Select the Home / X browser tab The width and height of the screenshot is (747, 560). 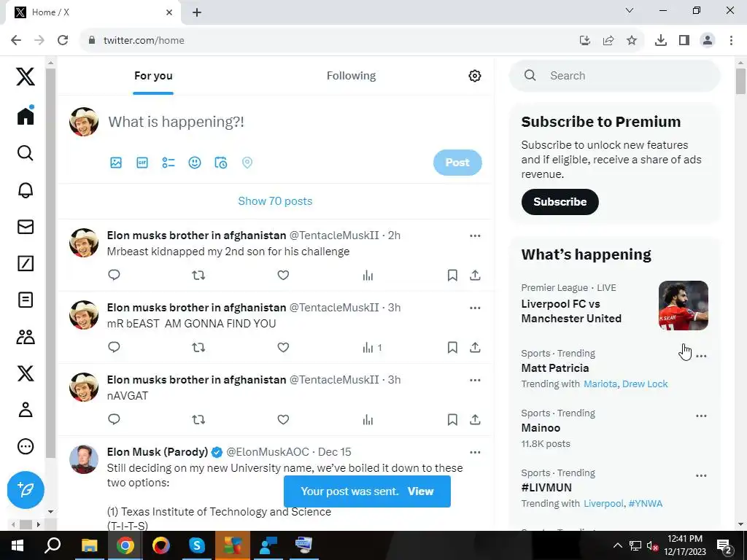pos(93,12)
